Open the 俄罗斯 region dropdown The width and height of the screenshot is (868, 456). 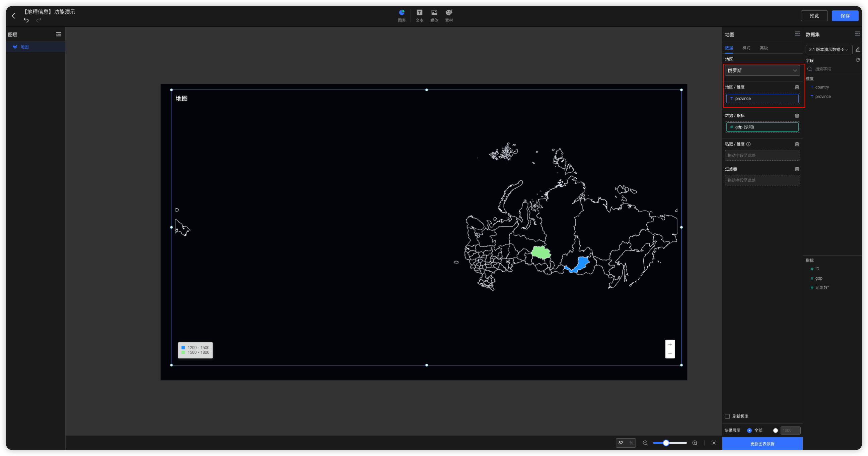pos(762,70)
